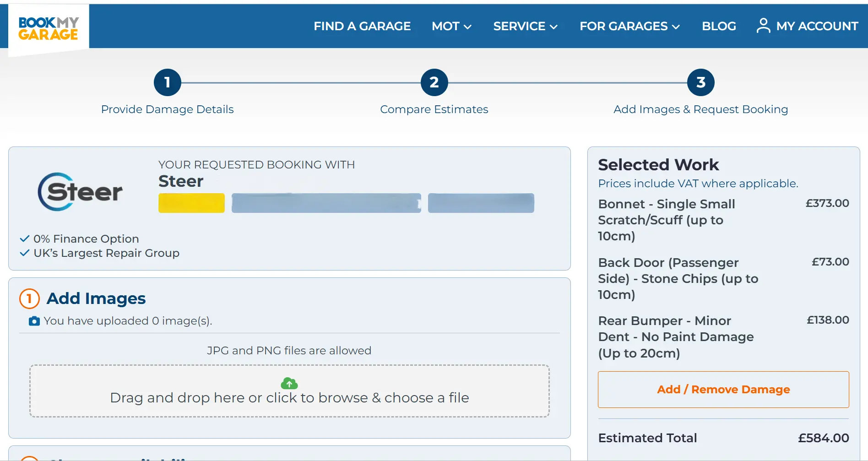The image size is (868, 461).
Task: Click the camera icon next to uploaded images count
Action: coord(34,321)
